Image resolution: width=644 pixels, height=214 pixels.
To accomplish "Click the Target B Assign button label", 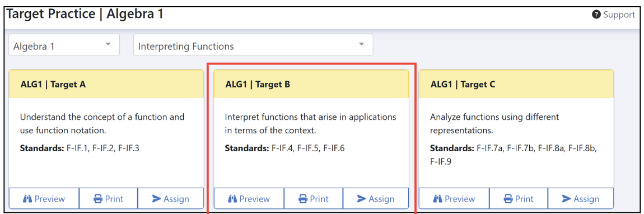I will click(381, 199).
